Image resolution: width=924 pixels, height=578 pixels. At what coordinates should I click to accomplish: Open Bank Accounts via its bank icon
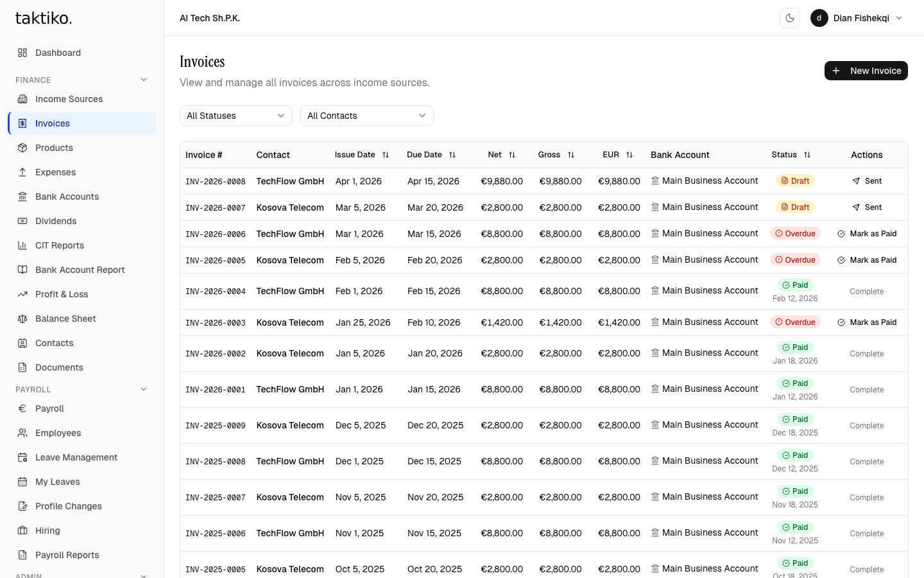(x=22, y=197)
